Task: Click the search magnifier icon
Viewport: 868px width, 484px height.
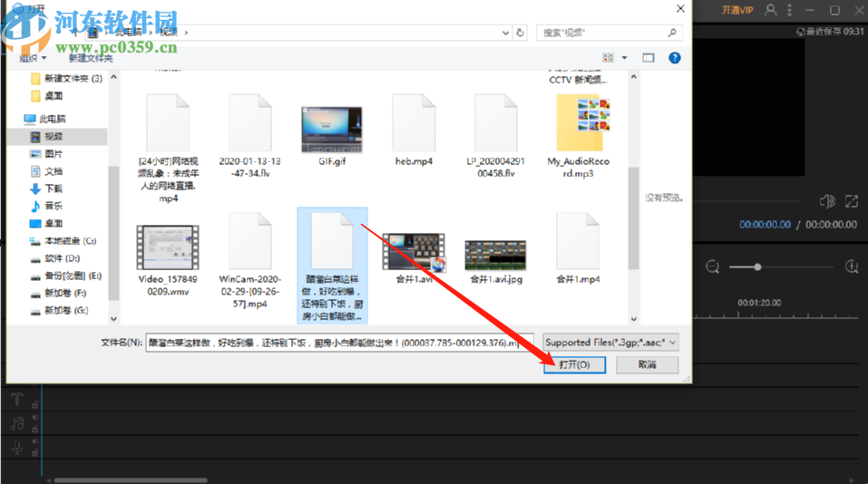Action: click(672, 33)
